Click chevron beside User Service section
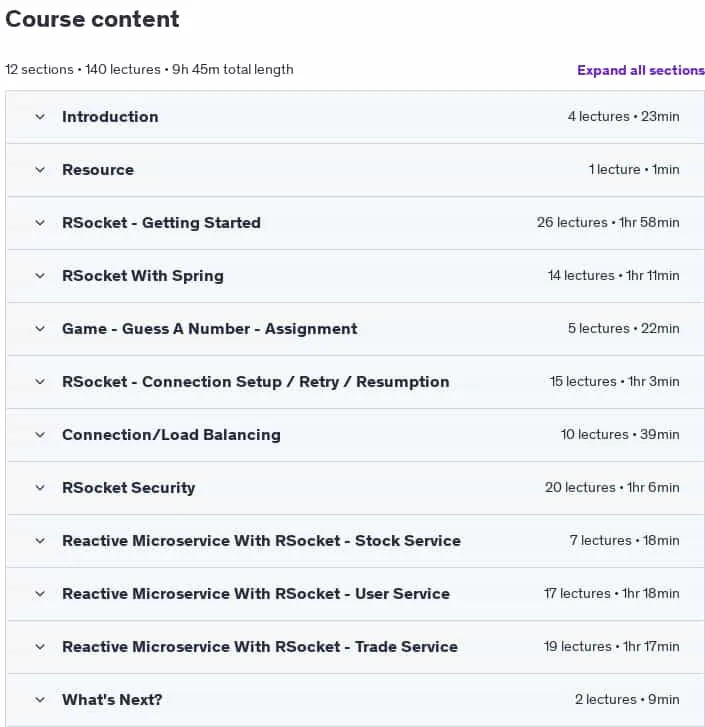The width and height of the screenshot is (705, 727). click(x=40, y=594)
